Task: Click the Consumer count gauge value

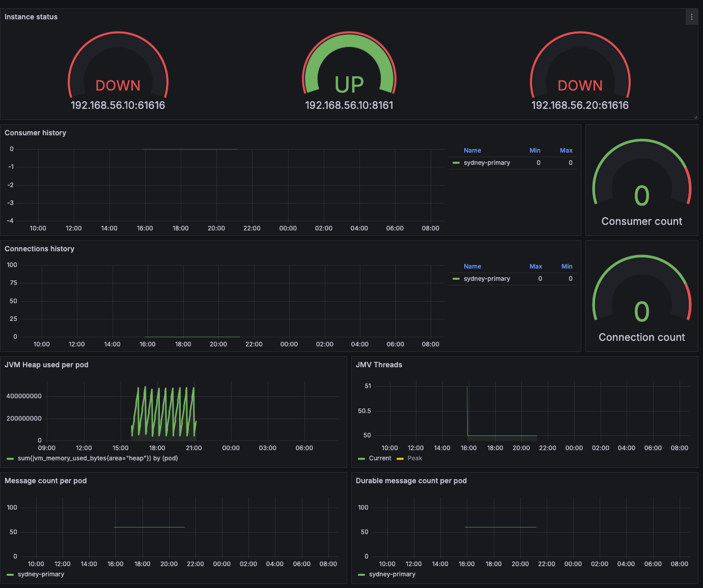Action: point(642,196)
